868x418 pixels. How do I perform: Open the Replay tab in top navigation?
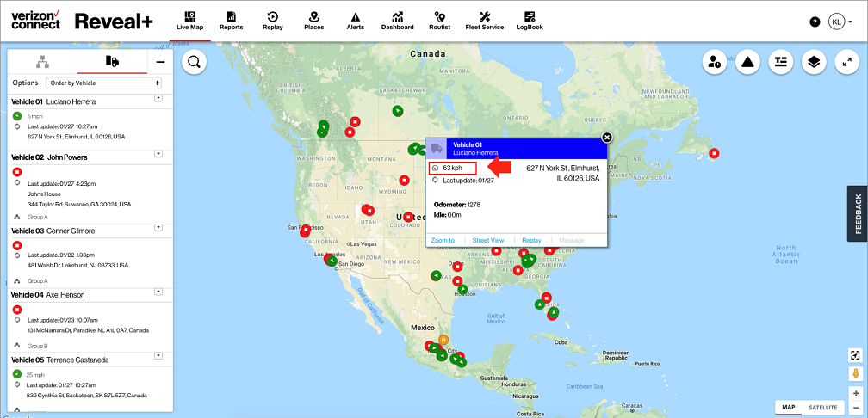273,21
